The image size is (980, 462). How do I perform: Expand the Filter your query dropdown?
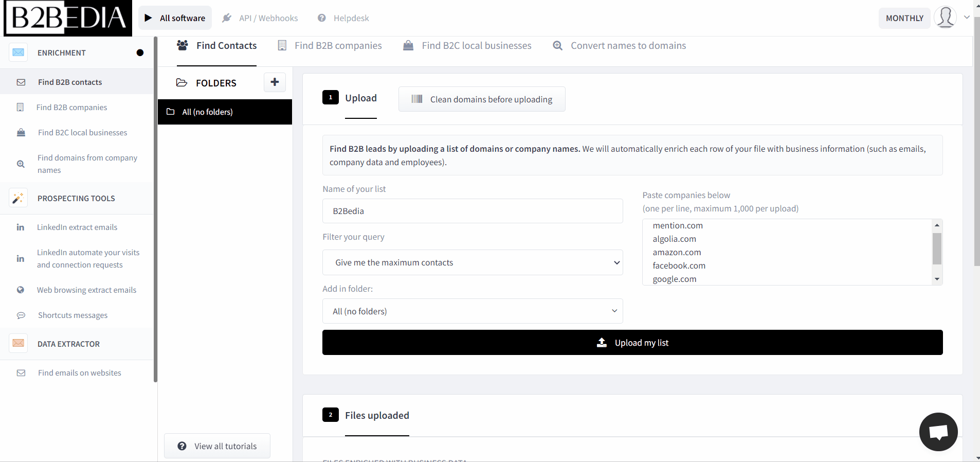tap(472, 262)
